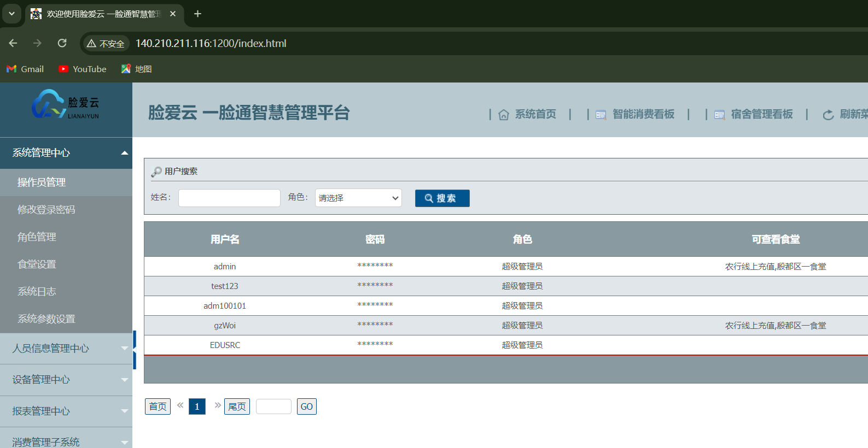The image size is (868, 448).
Task: Open 系统参数设置 in the sidebar
Action: point(66,319)
